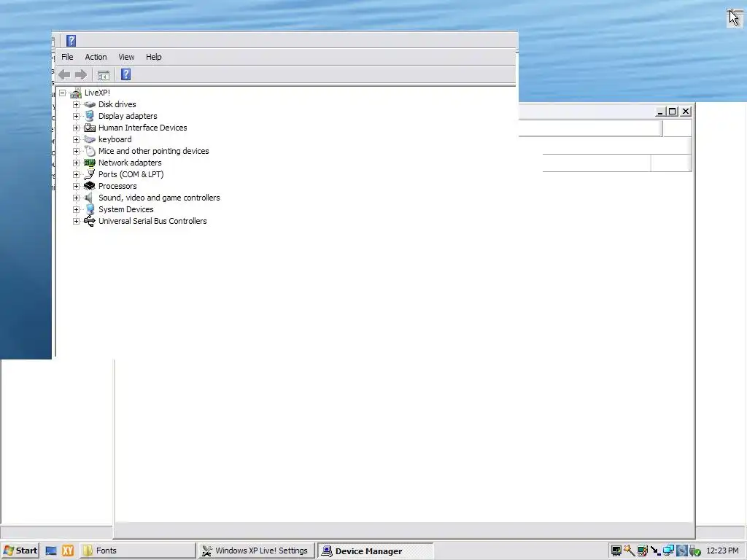Select Sound, video and game controllers label
Viewport: 747px width, 560px height.
pyautogui.click(x=159, y=198)
